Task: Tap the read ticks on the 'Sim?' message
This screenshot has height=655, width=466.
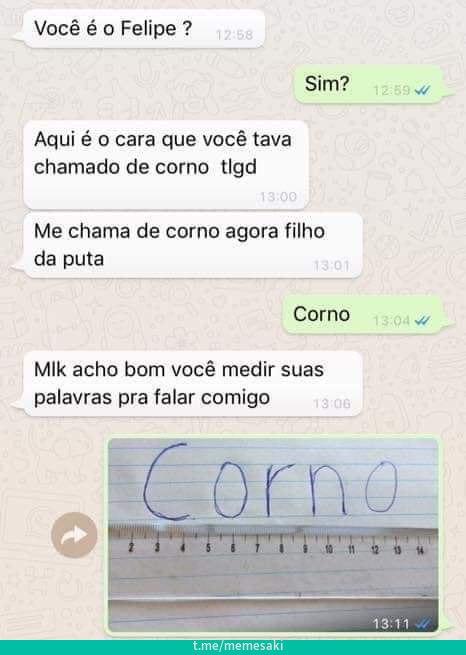Action: click(x=423, y=90)
